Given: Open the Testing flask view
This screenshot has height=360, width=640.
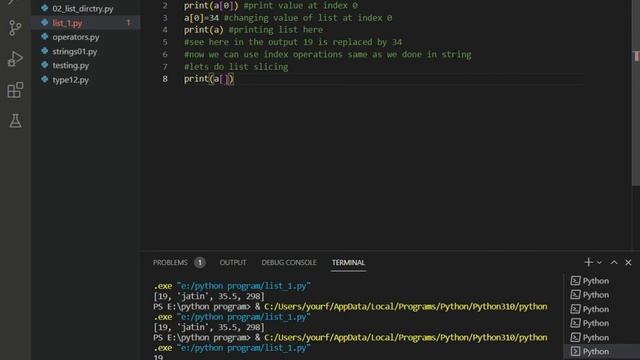Looking at the screenshot, I should tap(15, 121).
